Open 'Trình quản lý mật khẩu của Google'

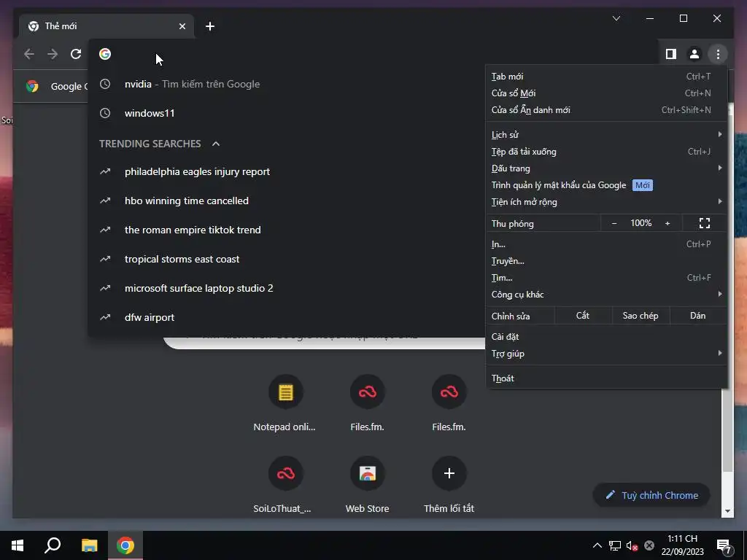[x=606, y=185]
